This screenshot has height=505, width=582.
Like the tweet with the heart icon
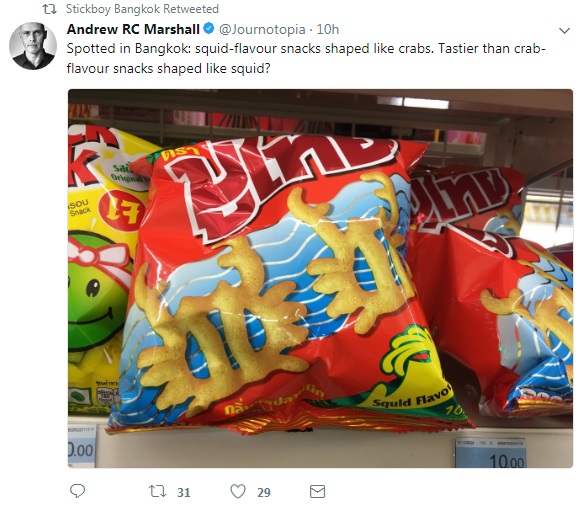(238, 492)
